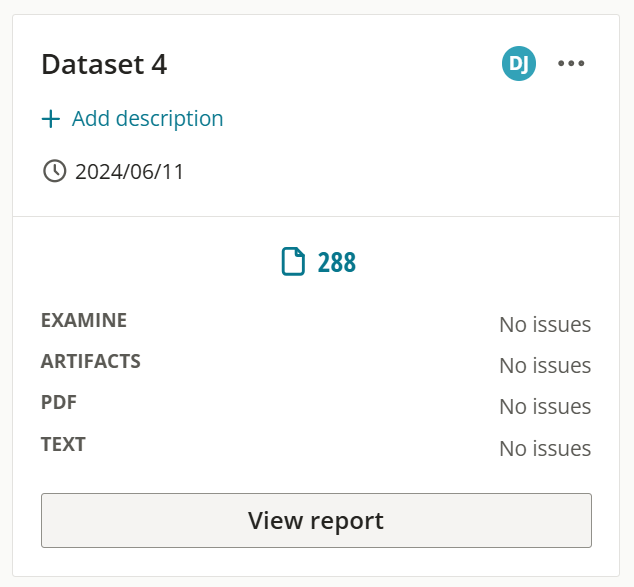
Task: Click the plus icon beside Add description
Action: 51,119
